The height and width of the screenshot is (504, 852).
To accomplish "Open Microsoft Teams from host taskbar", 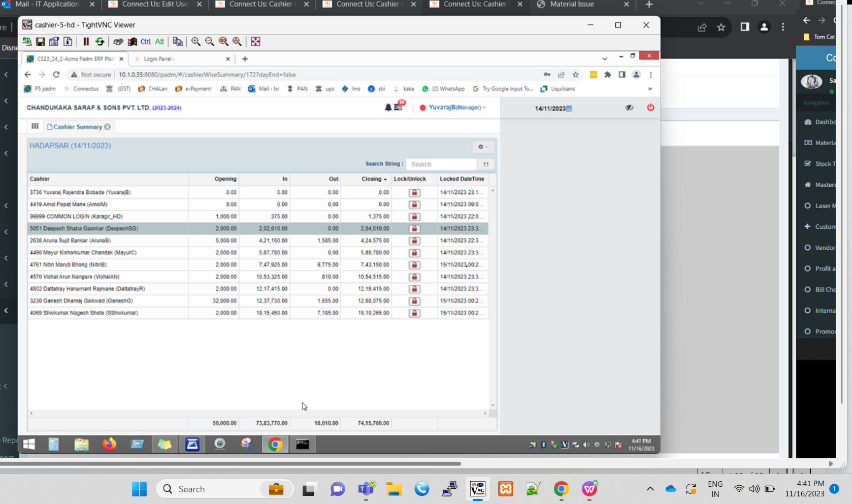I will (366, 489).
